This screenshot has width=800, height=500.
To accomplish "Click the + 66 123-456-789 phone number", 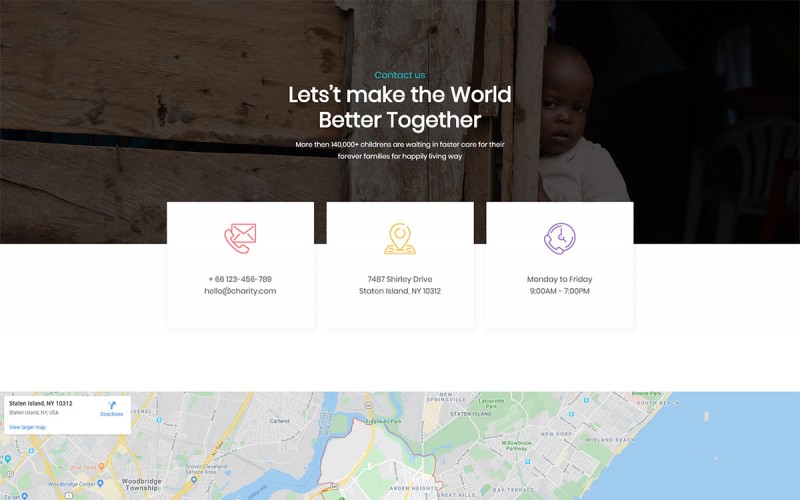I will point(240,279).
